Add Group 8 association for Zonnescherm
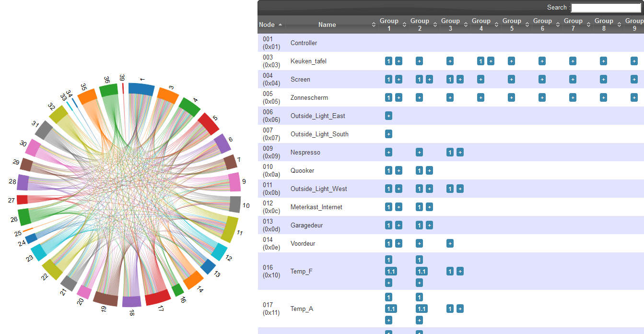644x334 pixels. click(x=603, y=97)
